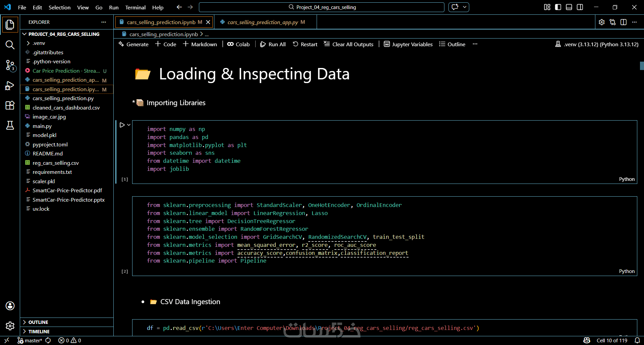The image size is (644, 345).
Task: Toggle the bottom panel layout
Action: [569, 7]
